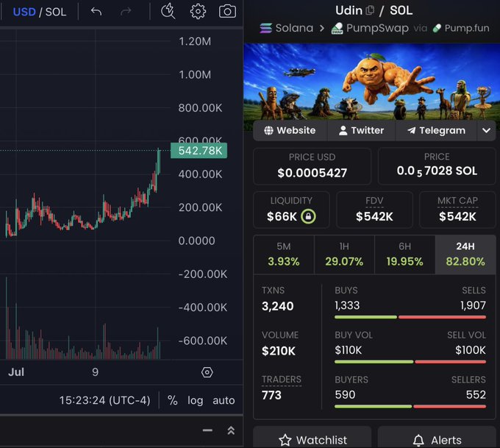Screen dimensions: 500x448
Task: Click the MKT CAP $542K box
Action: point(457,210)
